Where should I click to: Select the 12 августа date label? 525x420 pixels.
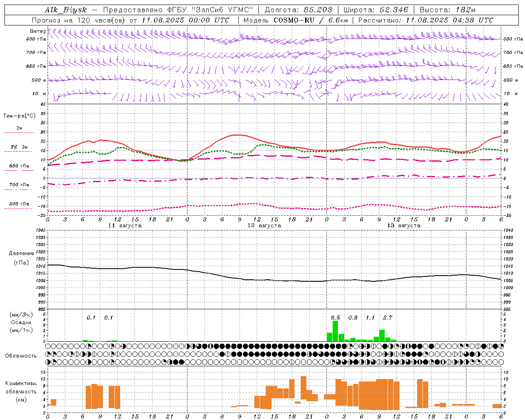click(264, 225)
